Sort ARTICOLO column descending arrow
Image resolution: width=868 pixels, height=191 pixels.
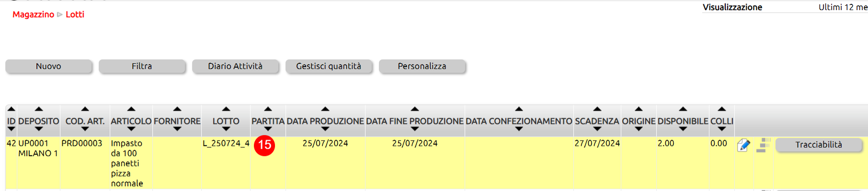pos(131,129)
